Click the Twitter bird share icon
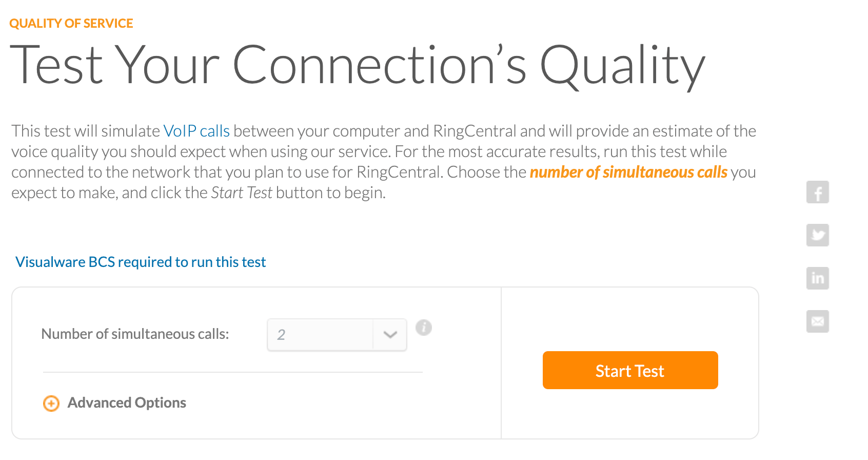This screenshot has height=460, width=868. 817,235
